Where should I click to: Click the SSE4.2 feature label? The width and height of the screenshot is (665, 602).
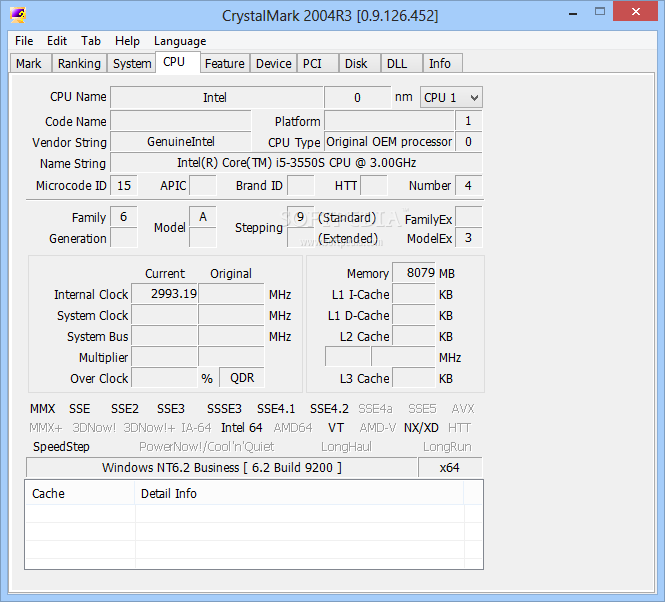click(329, 409)
